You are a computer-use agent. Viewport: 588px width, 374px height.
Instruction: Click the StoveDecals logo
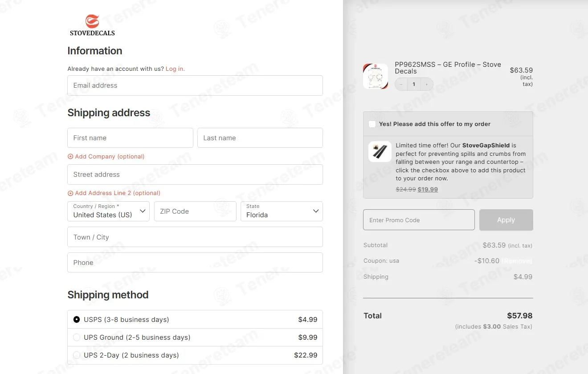point(92,25)
